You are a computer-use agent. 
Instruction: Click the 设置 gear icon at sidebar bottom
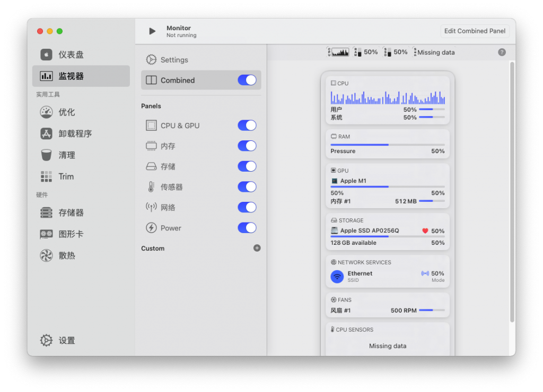point(46,341)
